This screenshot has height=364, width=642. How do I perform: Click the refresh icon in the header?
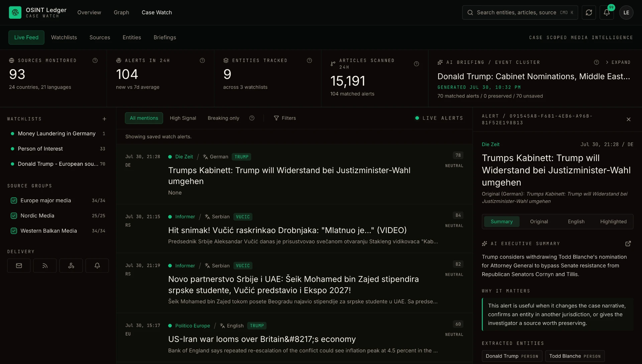click(x=589, y=12)
